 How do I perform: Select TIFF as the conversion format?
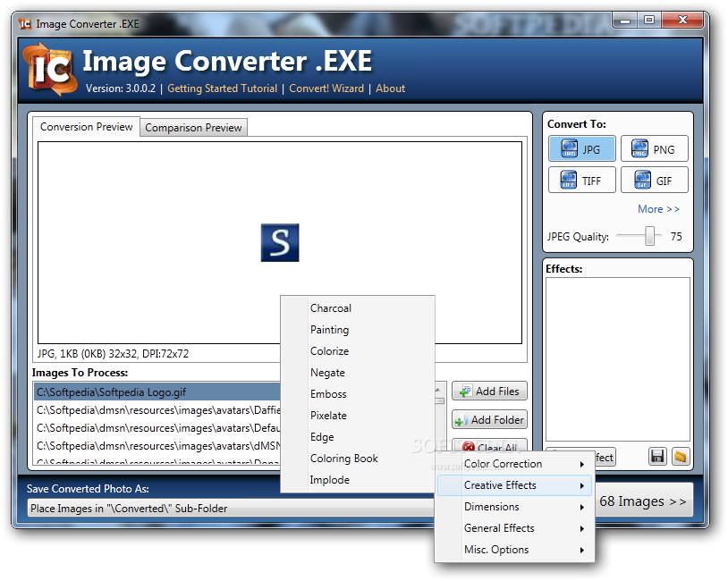coord(581,180)
